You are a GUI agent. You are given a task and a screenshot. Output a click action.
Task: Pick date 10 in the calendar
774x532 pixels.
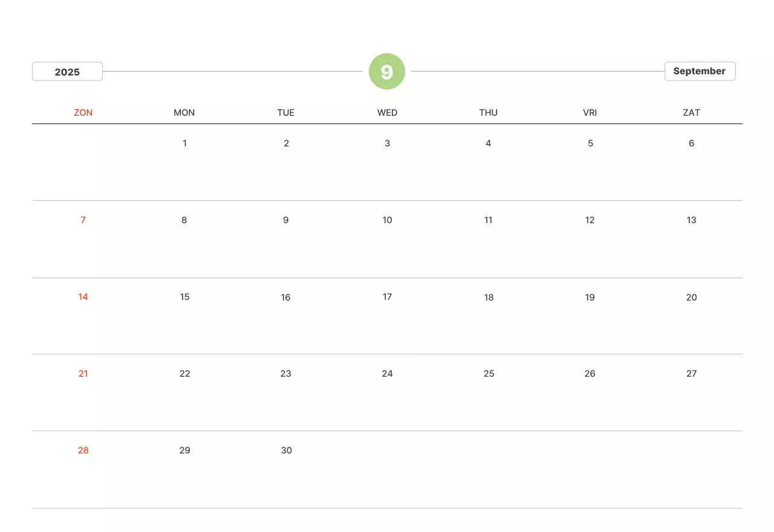(387, 220)
